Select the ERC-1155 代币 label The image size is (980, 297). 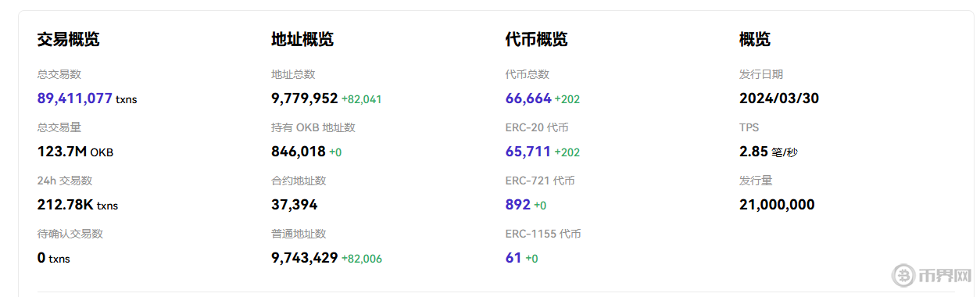(x=543, y=234)
